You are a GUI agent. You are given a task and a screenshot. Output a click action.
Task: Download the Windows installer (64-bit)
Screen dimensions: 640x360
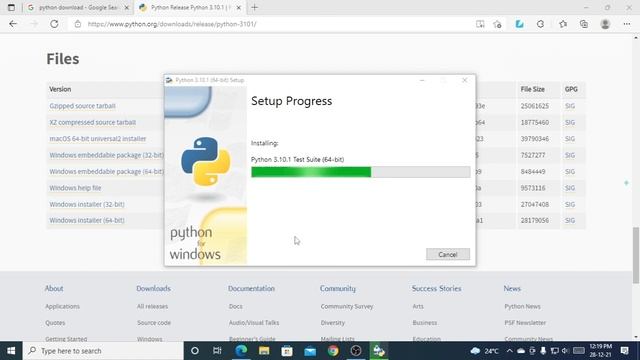pyautogui.click(x=87, y=220)
